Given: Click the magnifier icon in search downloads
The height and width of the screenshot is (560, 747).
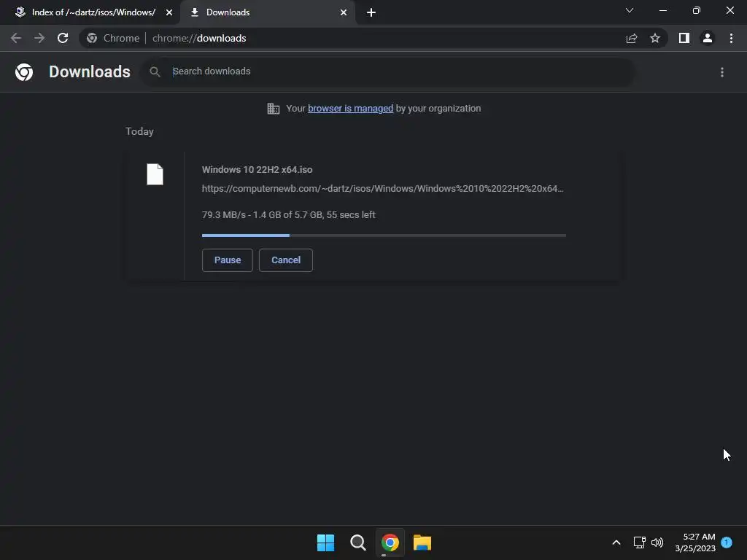Looking at the screenshot, I should coord(155,72).
